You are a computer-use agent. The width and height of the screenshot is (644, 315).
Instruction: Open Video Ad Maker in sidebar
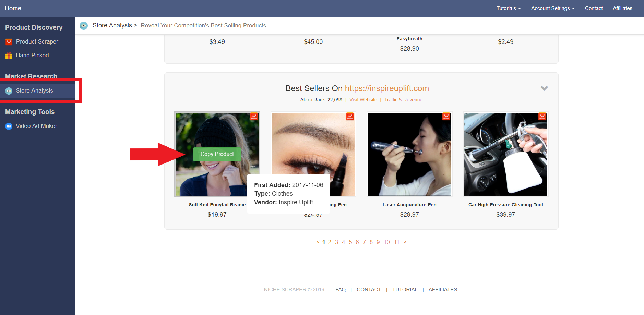pyautogui.click(x=36, y=126)
